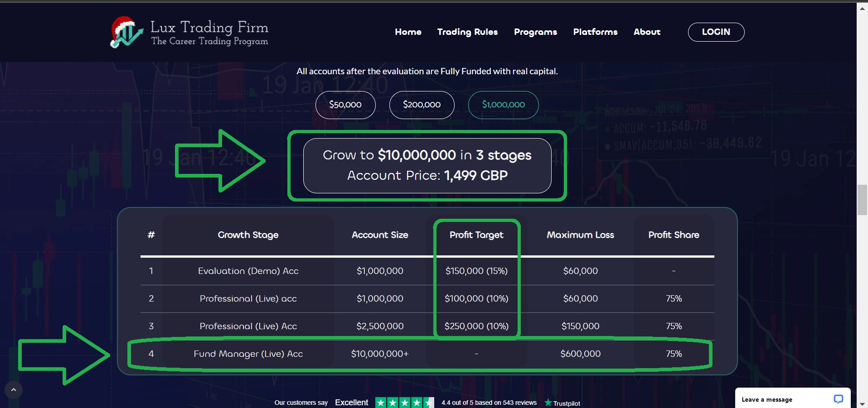The image size is (868, 408).
Task: Click the Leave a message chat widget
Action: 793,398
